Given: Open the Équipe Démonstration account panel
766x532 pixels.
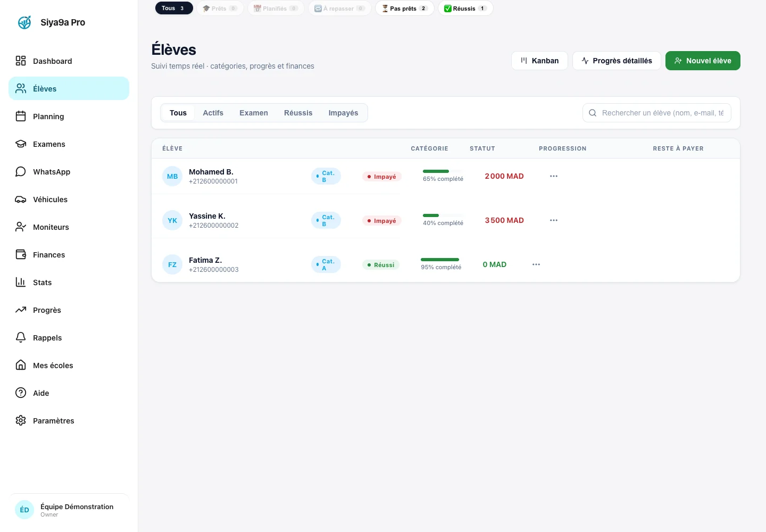Looking at the screenshot, I should click(x=69, y=509).
